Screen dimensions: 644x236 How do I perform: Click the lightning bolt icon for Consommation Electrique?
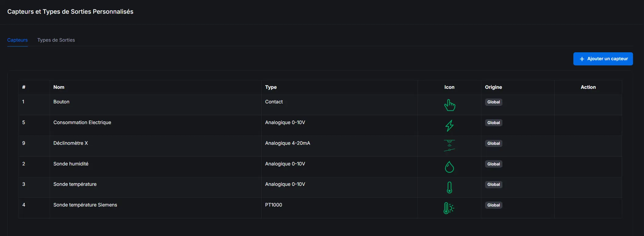[449, 126]
